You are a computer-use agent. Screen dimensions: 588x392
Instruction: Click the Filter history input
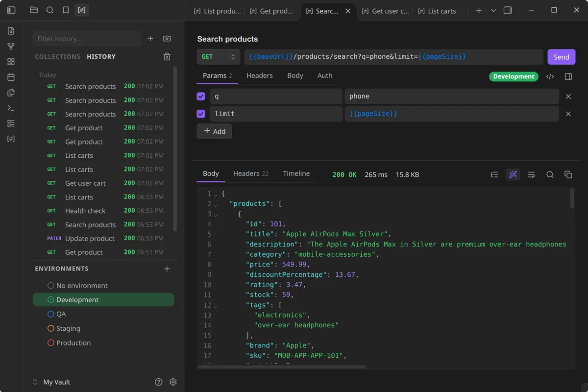tap(87, 39)
